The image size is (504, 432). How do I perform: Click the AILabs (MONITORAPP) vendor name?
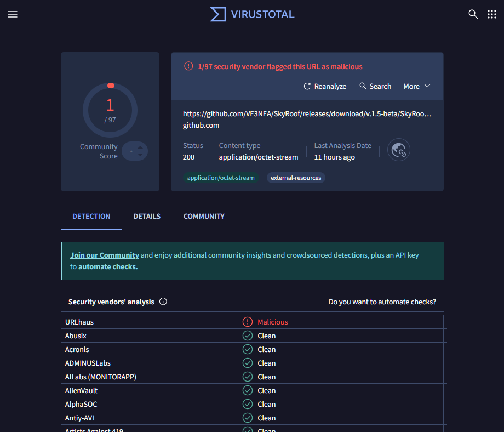(101, 377)
